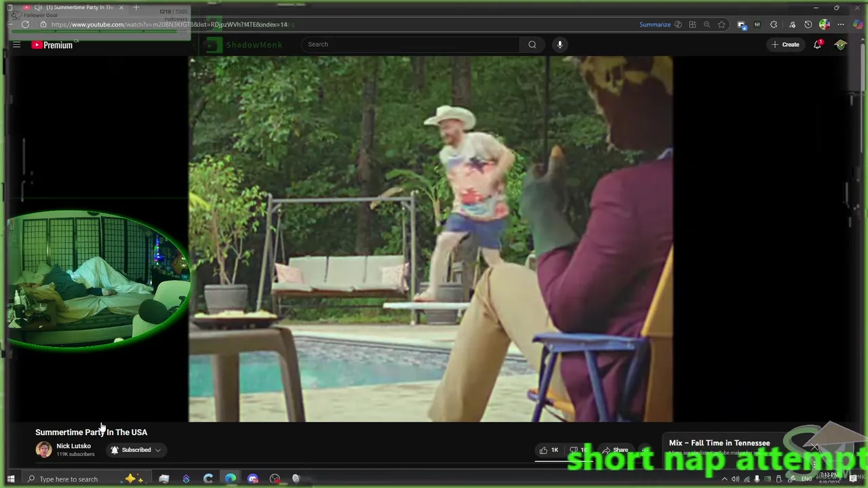
Task: Mute tab via speaker icon on tab
Action: 38,7
